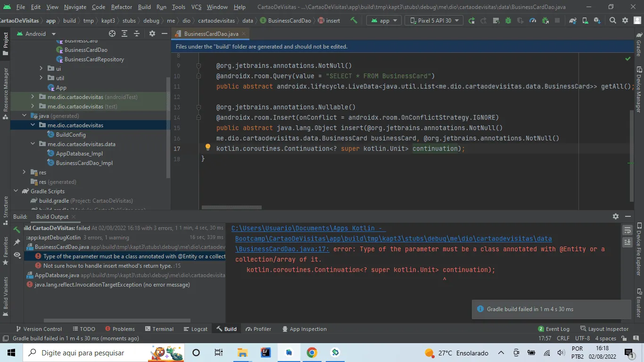Open Build panel settings gear icon
Viewport: 644px width, 362px height.
[x=615, y=216]
